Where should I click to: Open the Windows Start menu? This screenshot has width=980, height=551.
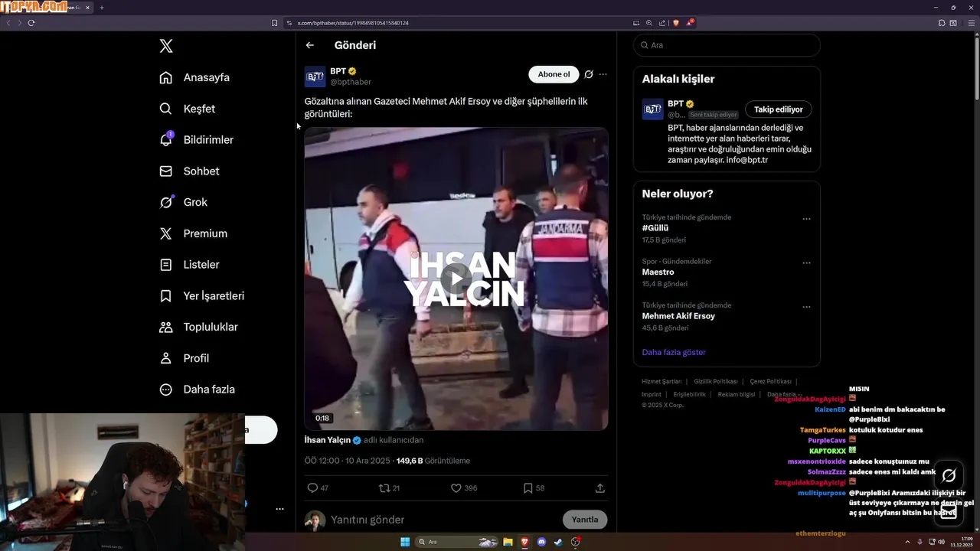405,542
